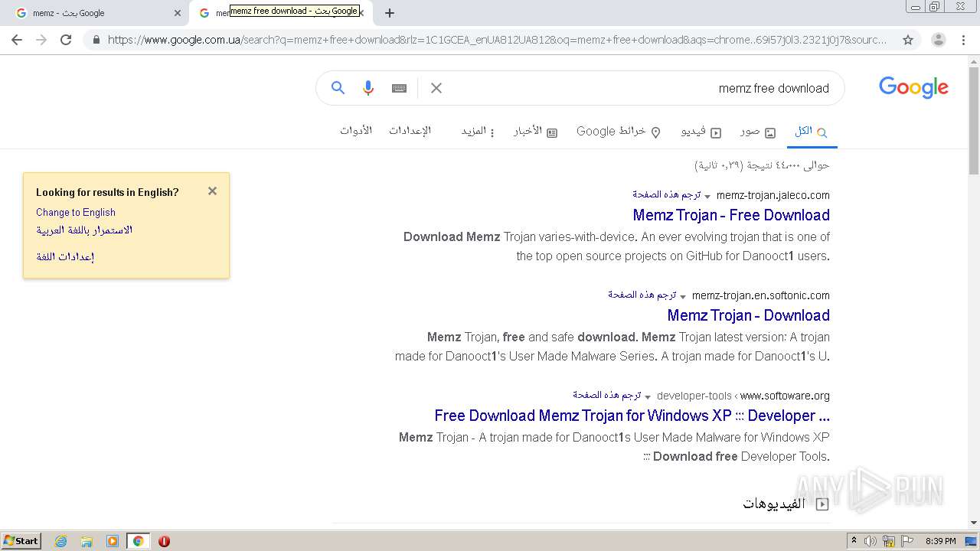Click the URL address bar
This screenshot has height=551, width=980.
pyautogui.click(x=498, y=40)
